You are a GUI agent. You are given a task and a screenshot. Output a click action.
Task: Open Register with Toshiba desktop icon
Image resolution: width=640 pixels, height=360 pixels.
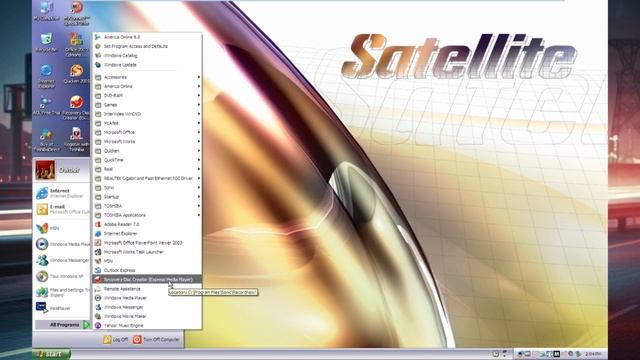coord(76,140)
